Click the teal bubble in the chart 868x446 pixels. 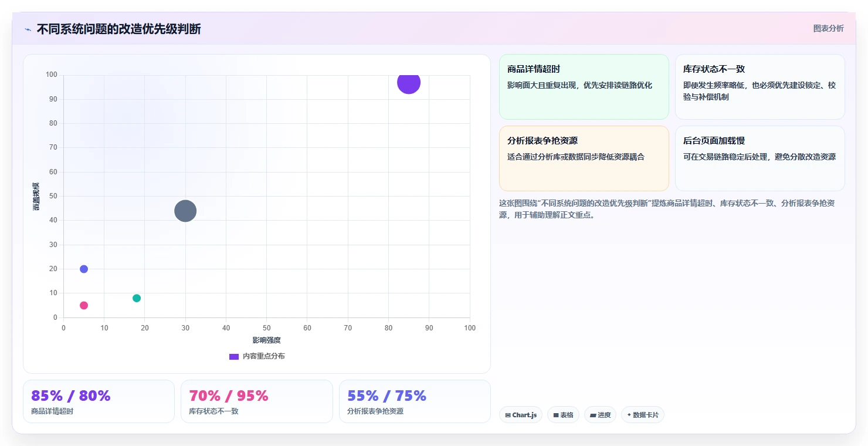click(137, 298)
